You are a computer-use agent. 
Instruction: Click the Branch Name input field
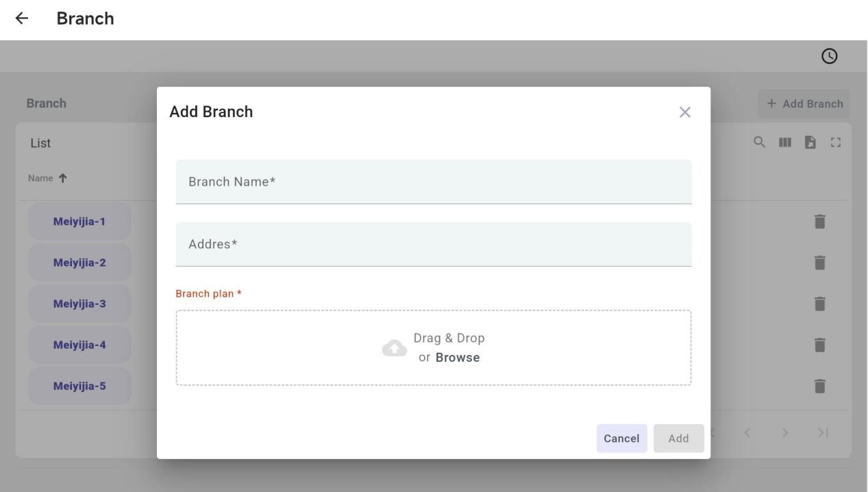coord(433,182)
